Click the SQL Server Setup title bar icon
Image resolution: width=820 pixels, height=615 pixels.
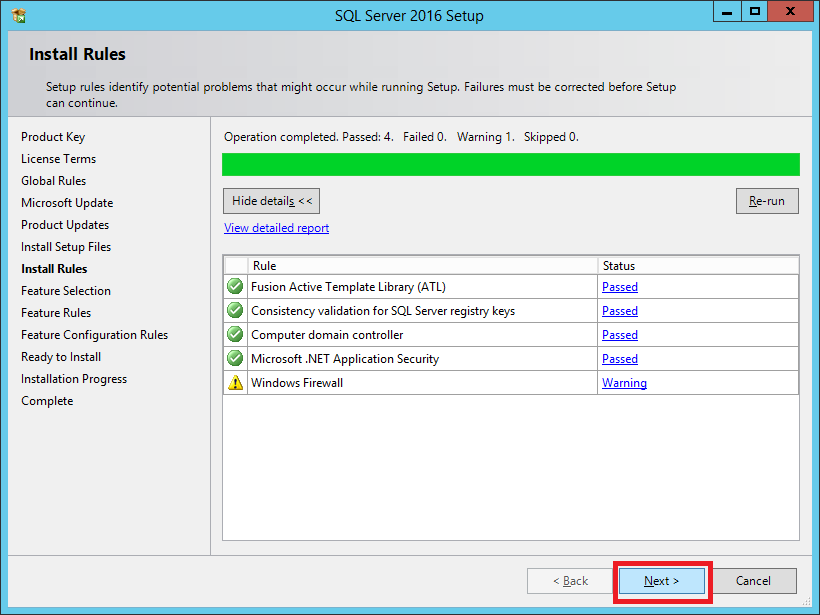click(x=18, y=16)
